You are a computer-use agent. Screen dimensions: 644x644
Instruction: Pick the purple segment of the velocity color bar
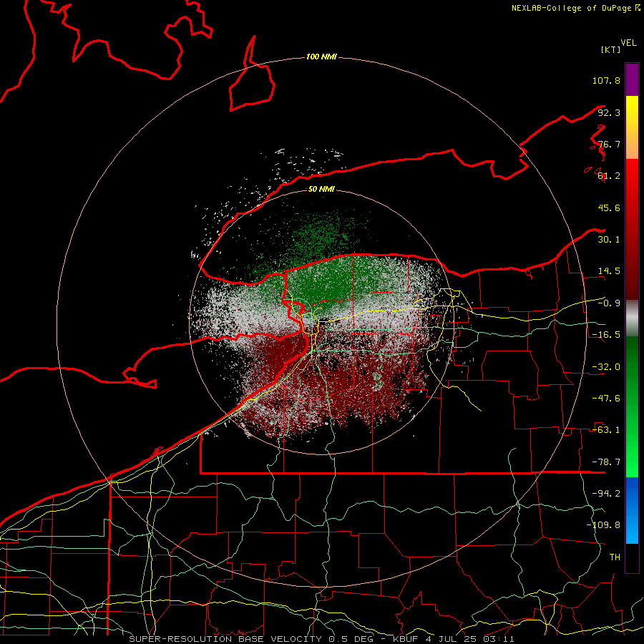[x=632, y=79]
